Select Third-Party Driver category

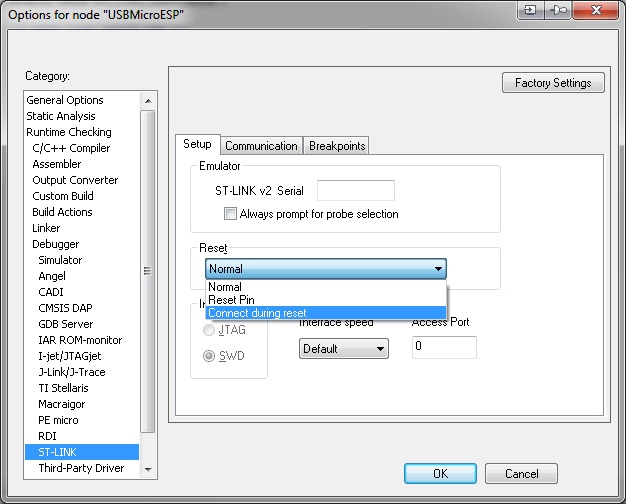(81, 468)
